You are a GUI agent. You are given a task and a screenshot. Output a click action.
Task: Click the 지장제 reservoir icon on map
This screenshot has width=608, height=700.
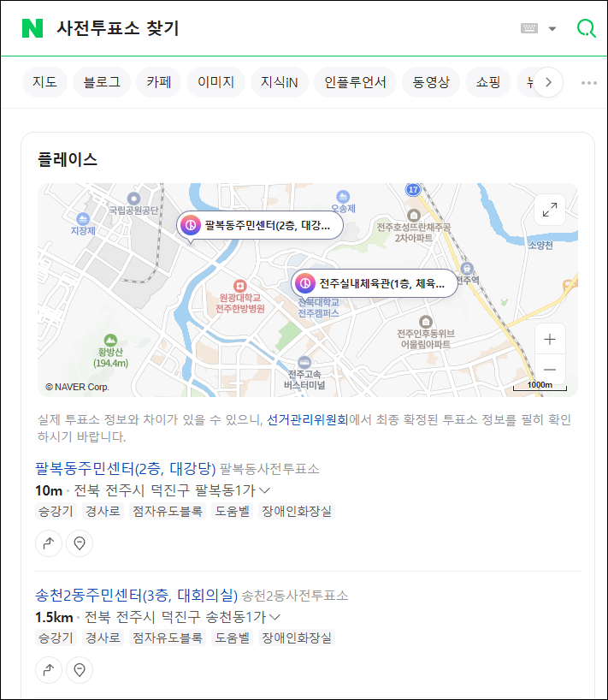tap(83, 219)
